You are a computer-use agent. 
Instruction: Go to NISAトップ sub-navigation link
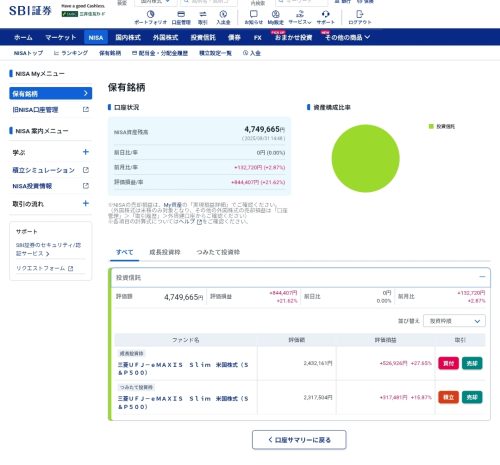click(x=28, y=53)
